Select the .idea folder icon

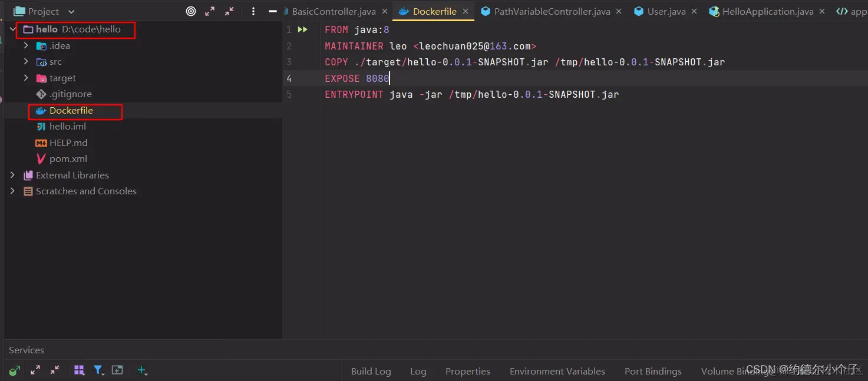pyautogui.click(x=41, y=45)
